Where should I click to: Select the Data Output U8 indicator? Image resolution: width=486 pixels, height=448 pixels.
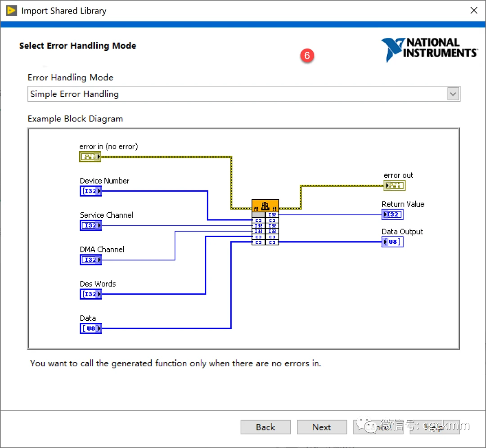pos(392,242)
